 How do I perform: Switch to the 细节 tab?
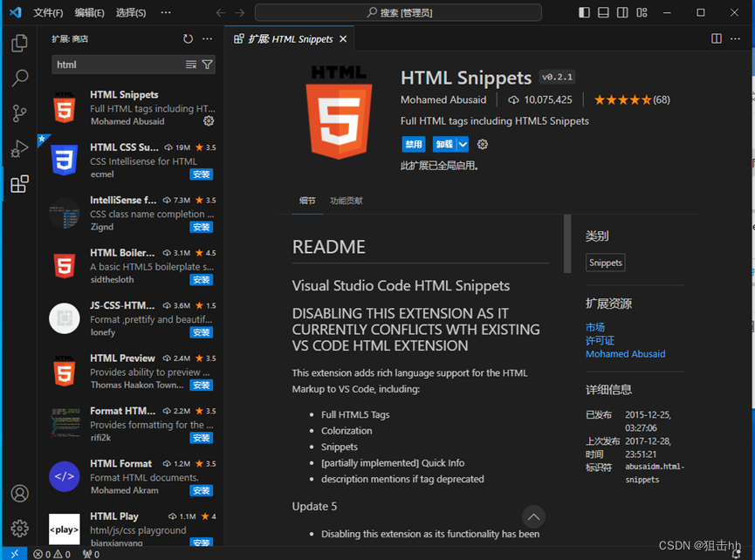(307, 201)
